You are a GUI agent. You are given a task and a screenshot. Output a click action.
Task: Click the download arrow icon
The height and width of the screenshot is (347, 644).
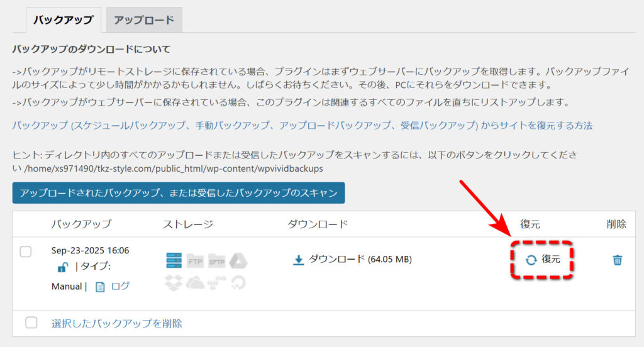pyautogui.click(x=299, y=260)
